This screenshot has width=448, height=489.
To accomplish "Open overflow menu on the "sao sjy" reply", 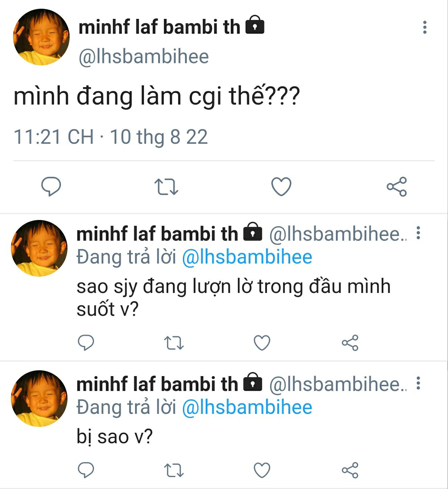I will [418, 233].
